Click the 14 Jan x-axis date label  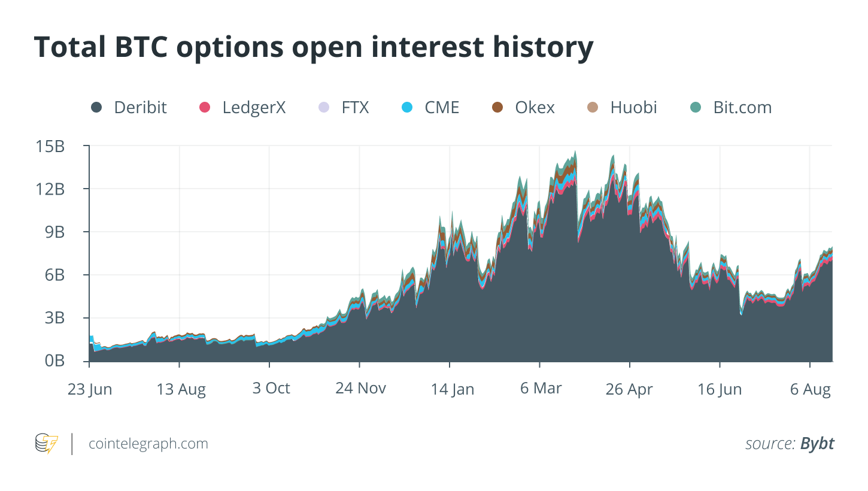point(453,389)
